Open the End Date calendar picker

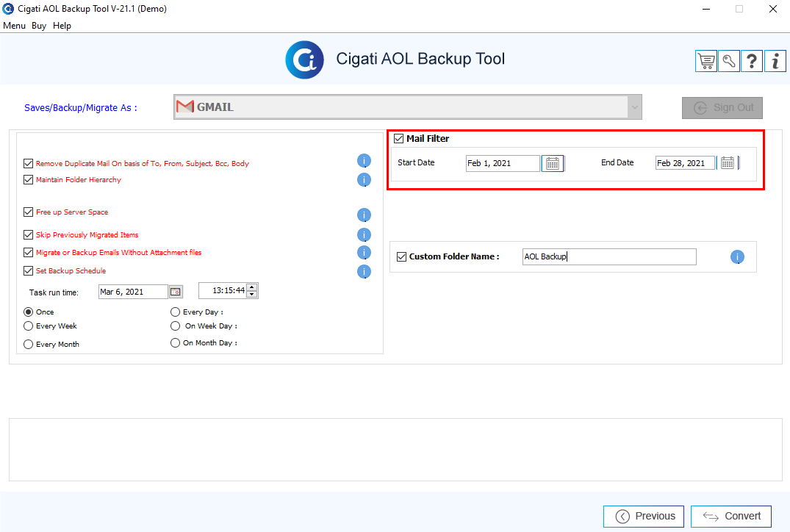(x=728, y=162)
